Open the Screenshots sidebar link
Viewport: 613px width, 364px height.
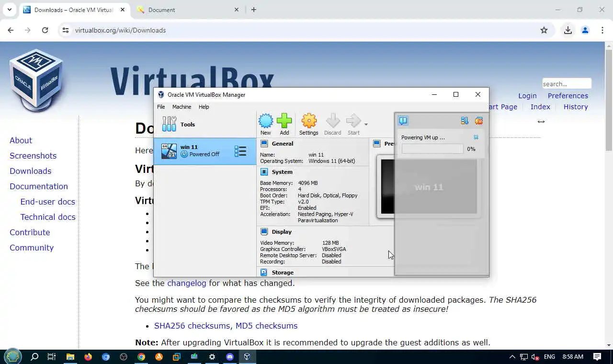point(33,156)
